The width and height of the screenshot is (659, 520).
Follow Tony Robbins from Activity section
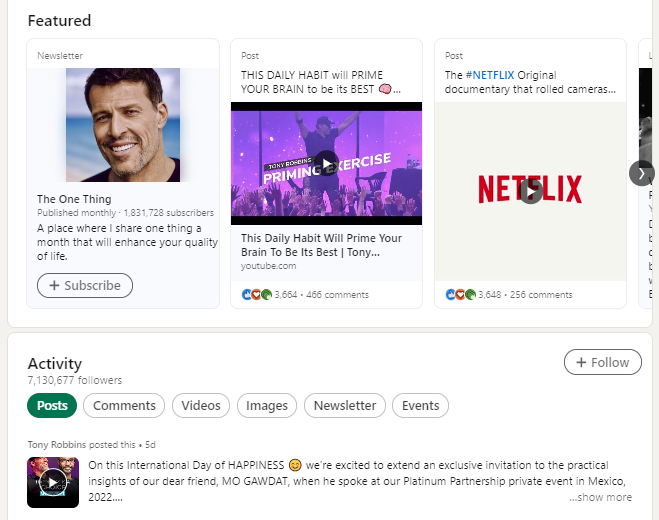603,362
